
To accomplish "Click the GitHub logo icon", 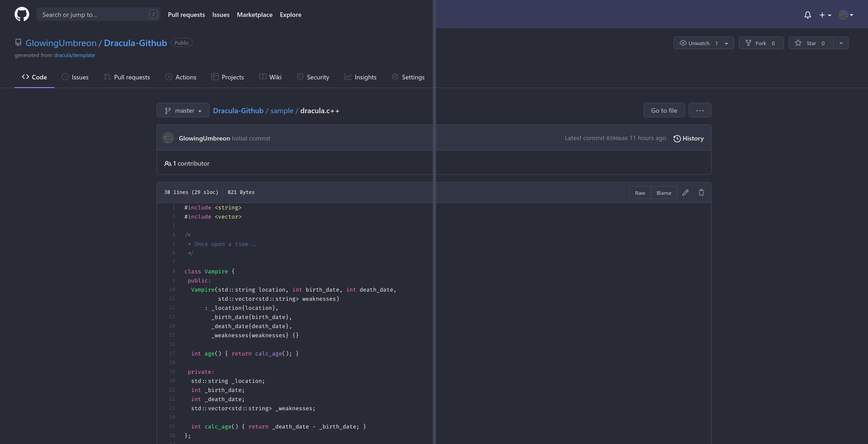I will point(21,14).
